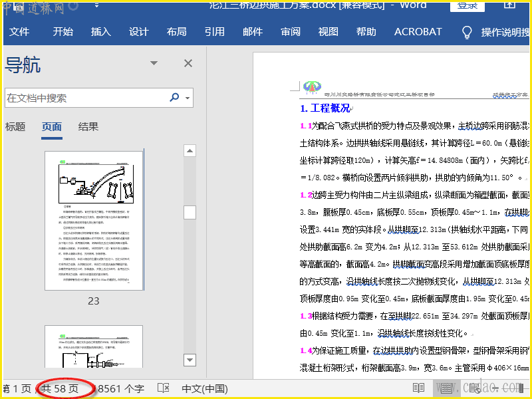
Task: Click the magnifier search icon
Action: (174, 98)
